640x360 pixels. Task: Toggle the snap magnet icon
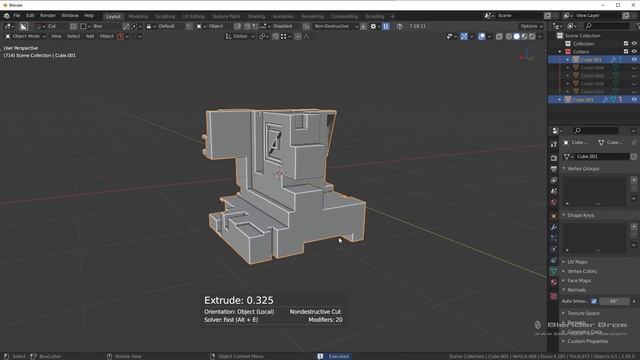(x=276, y=36)
